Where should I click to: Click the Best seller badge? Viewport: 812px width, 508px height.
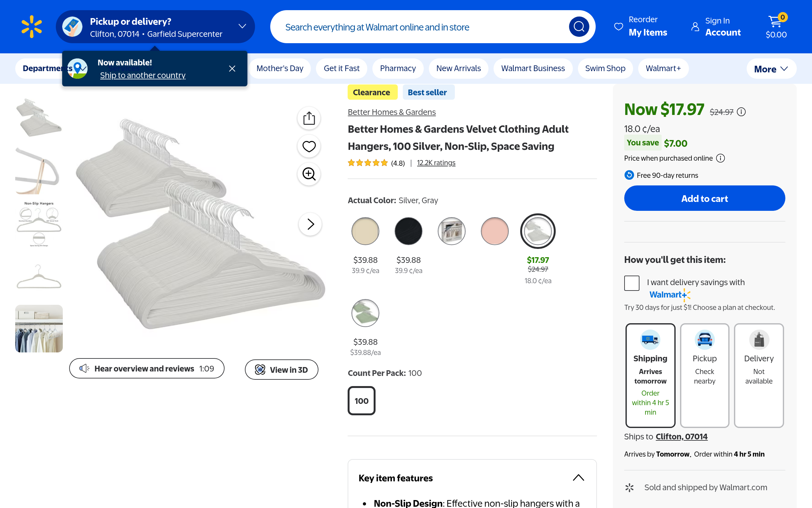(429, 92)
